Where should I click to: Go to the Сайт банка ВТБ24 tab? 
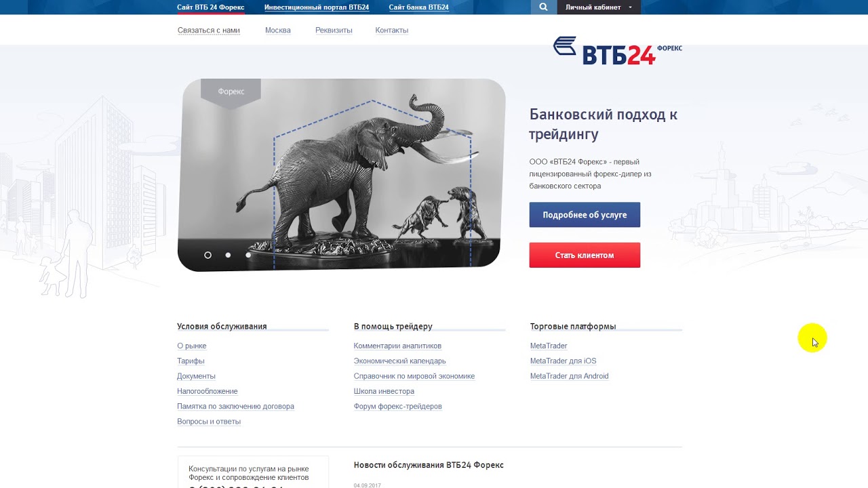tap(419, 7)
